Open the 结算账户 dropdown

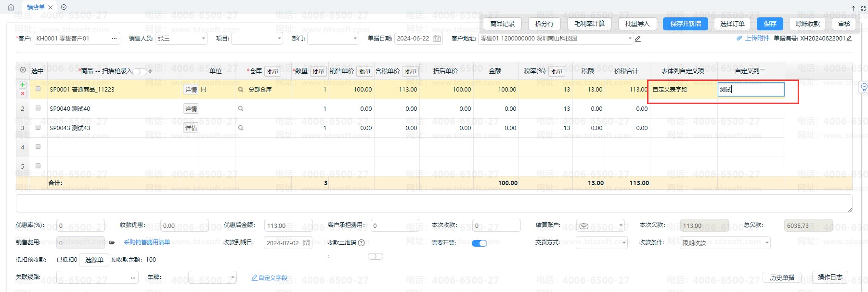[x=601, y=226]
